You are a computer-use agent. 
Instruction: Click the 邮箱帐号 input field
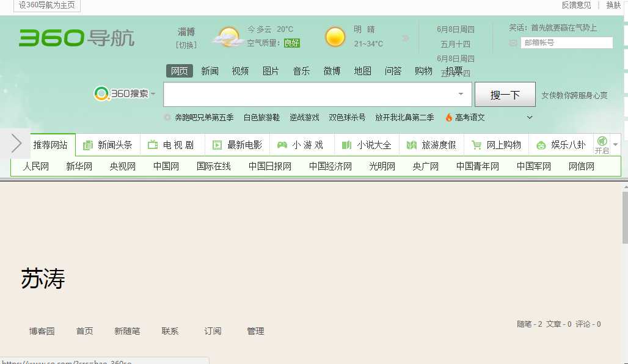coord(567,43)
